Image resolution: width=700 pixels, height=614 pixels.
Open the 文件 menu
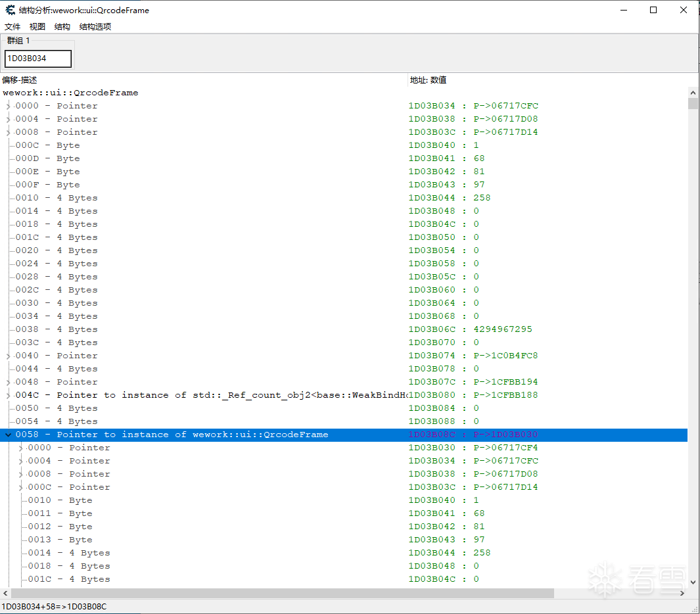(12, 27)
